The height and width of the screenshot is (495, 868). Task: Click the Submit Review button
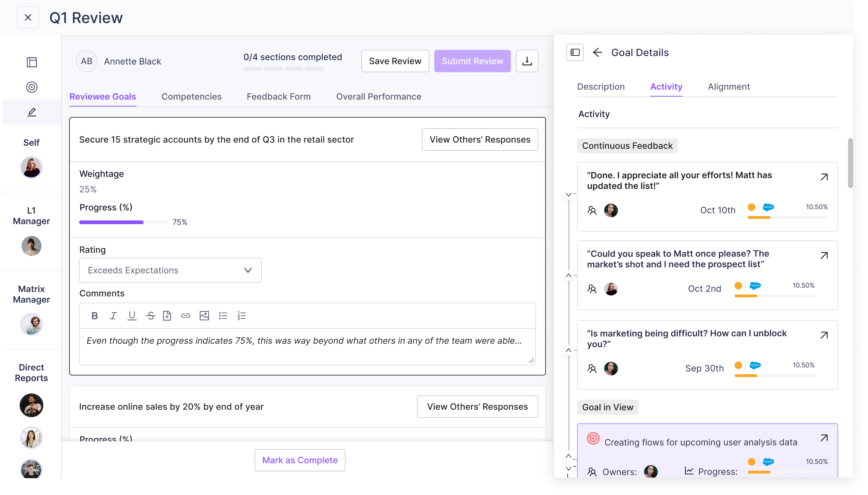(472, 61)
